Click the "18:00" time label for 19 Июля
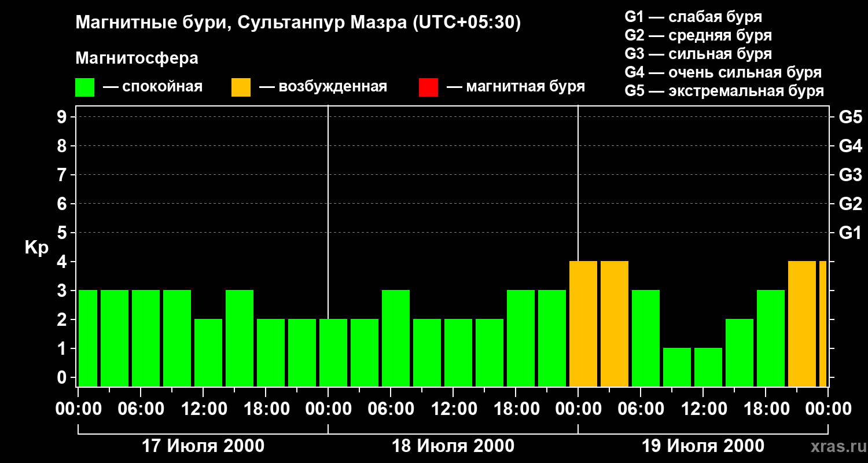Image resolution: width=868 pixels, height=463 pixels. (x=766, y=409)
